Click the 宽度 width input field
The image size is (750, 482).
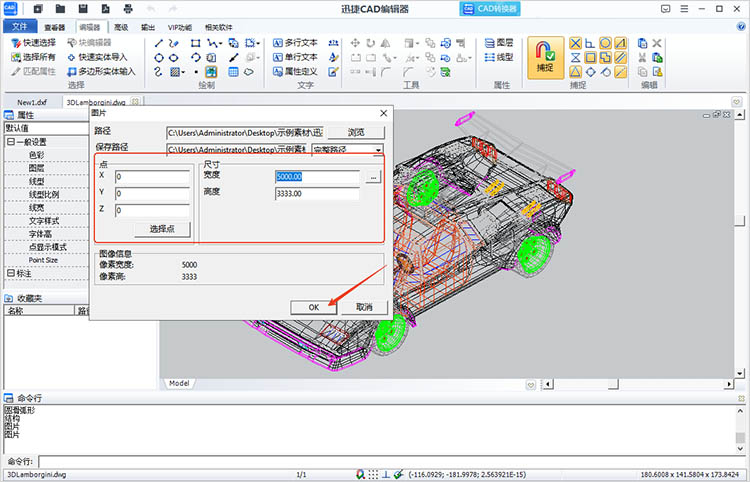click(317, 177)
